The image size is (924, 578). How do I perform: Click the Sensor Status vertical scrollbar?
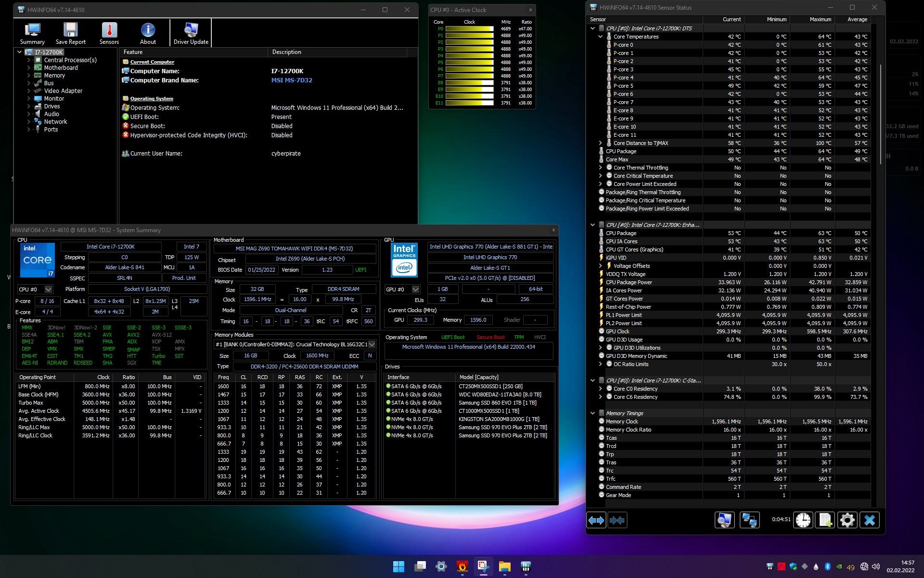click(880, 116)
